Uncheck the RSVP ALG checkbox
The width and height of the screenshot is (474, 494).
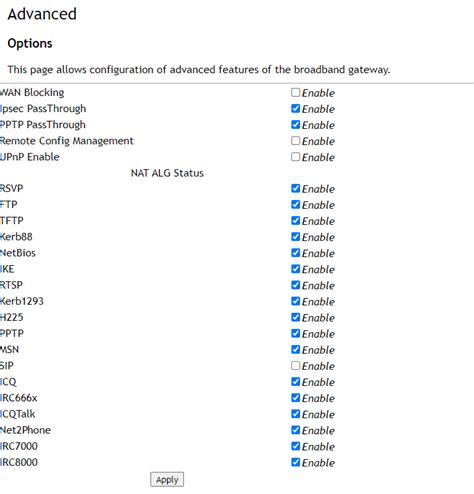(295, 188)
